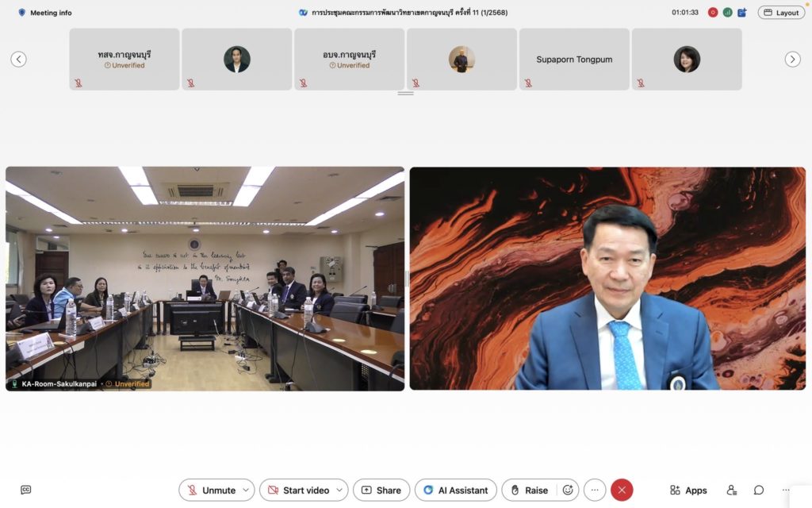Open Meeting info
This screenshot has height=508, width=812.
pos(44,13)
